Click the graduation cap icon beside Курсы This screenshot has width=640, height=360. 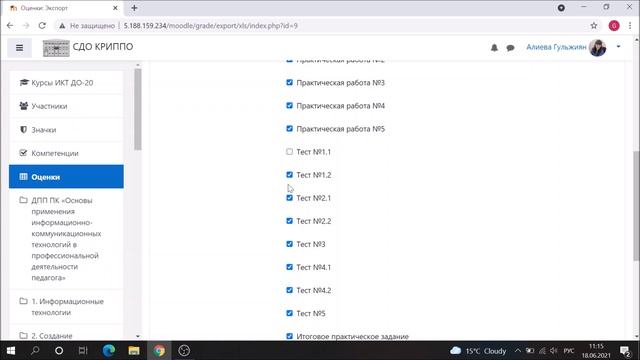(24, 82)
